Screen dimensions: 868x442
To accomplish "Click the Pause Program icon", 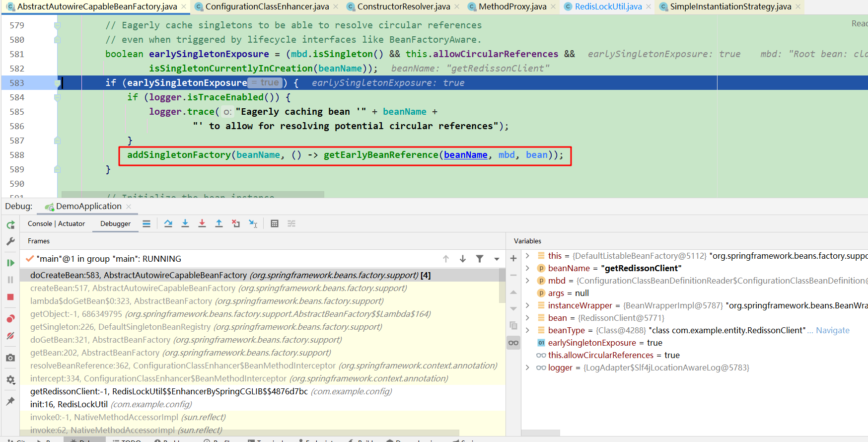I will (x=10, y=280).
